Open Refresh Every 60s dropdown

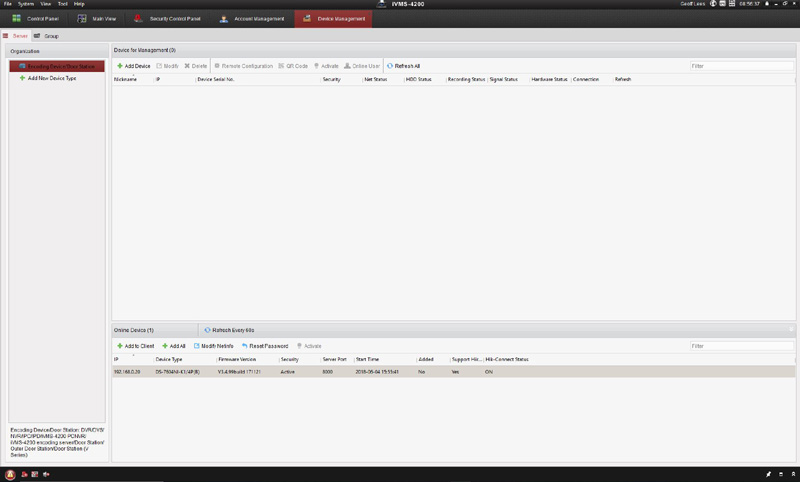coord(230,329)
